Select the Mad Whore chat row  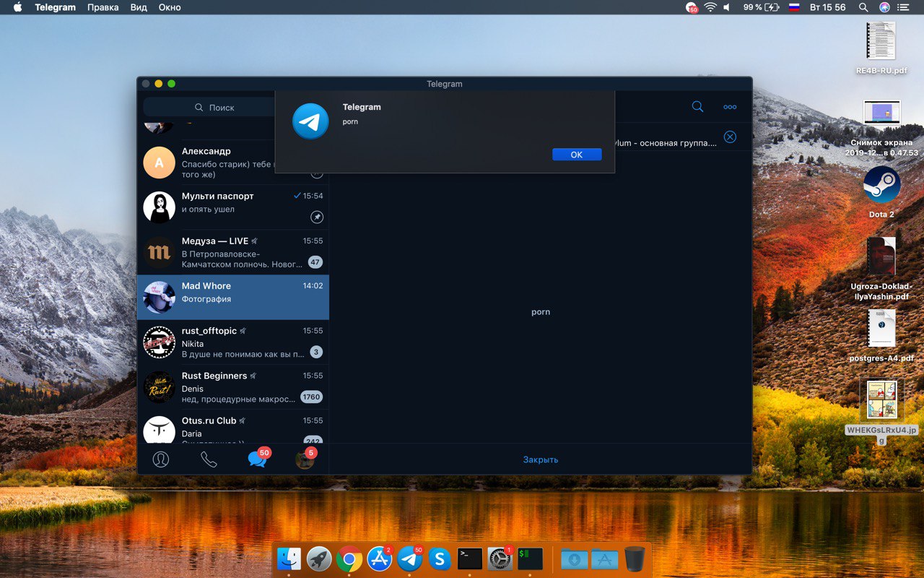[233, 297]
